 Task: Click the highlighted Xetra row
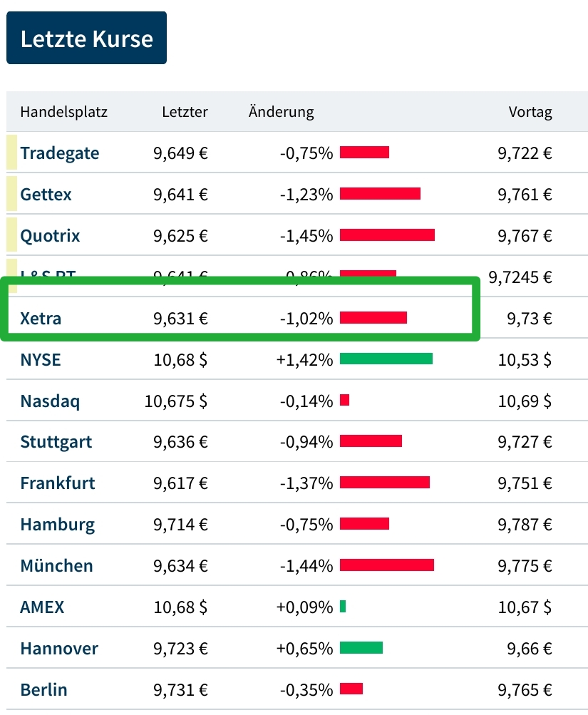(40, 318)
